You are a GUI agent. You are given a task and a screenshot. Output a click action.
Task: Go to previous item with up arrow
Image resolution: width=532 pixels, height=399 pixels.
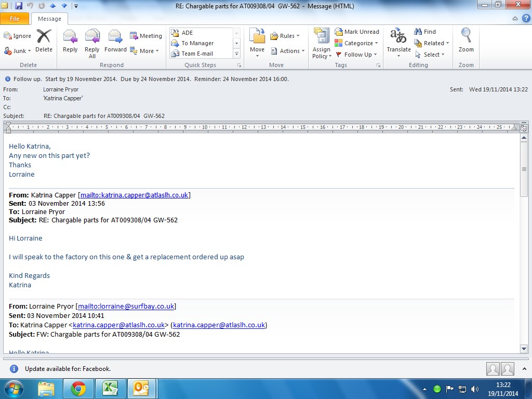coord(52,6)
